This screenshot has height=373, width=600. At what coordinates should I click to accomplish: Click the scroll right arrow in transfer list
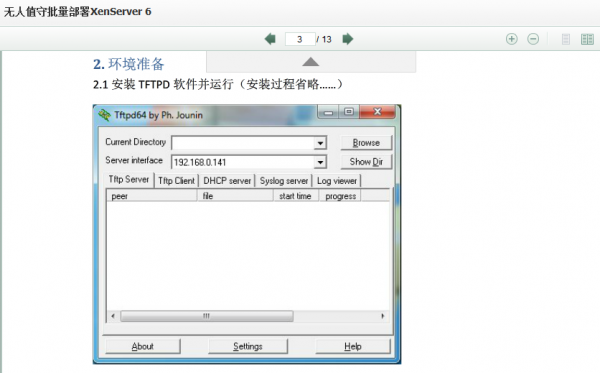(383, 316)
